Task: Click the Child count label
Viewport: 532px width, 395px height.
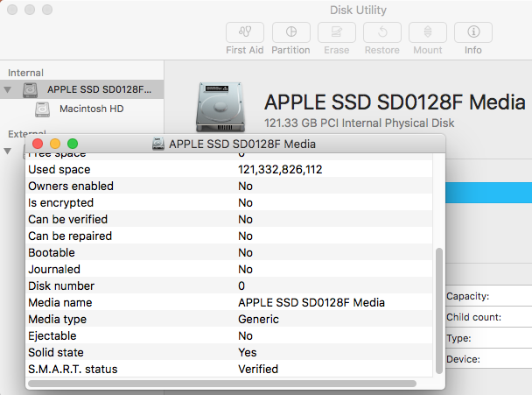Action: tap(474, 317)
